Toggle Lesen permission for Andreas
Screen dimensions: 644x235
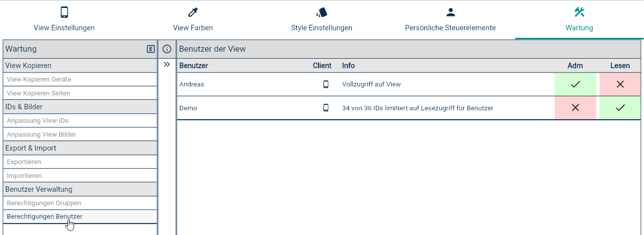620,84
